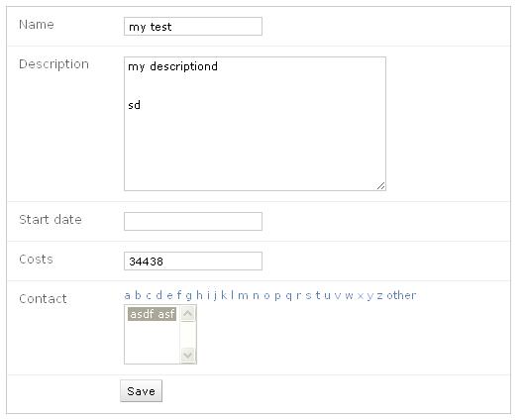This screenshot has width=525, height=420.
Task: Click the Name input field
Action: pyautogui.click(x=193, y=26)
